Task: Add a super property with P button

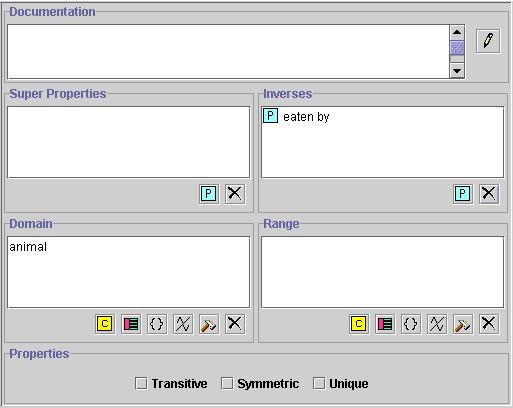Action: coord(209,194)
